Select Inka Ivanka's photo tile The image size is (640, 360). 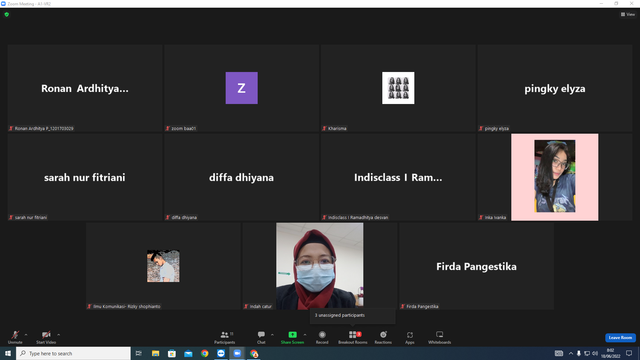pyautogui.click(x=555, y=177)
